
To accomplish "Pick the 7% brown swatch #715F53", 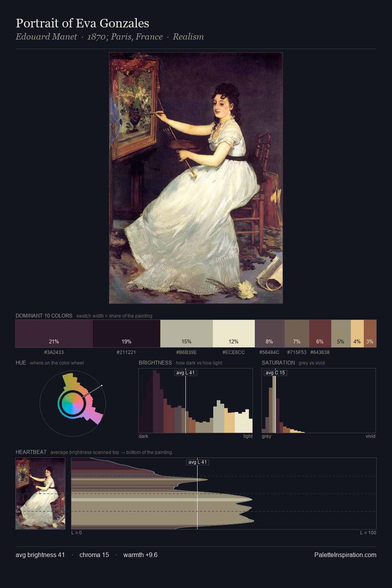I will click(x=297, y=334).
